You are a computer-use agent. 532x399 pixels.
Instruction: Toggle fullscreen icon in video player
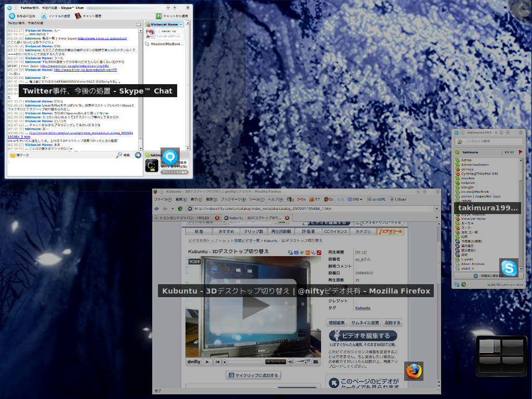[x=315, y=362]
